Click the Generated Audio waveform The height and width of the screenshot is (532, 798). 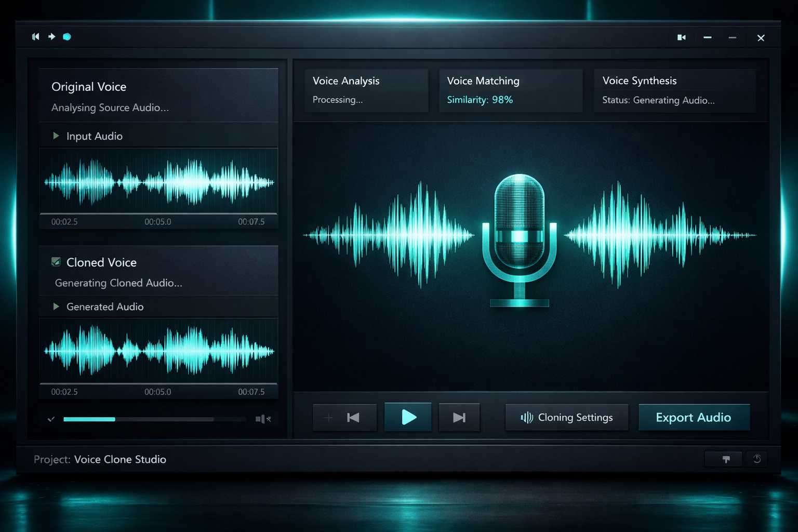click(158, 351)
